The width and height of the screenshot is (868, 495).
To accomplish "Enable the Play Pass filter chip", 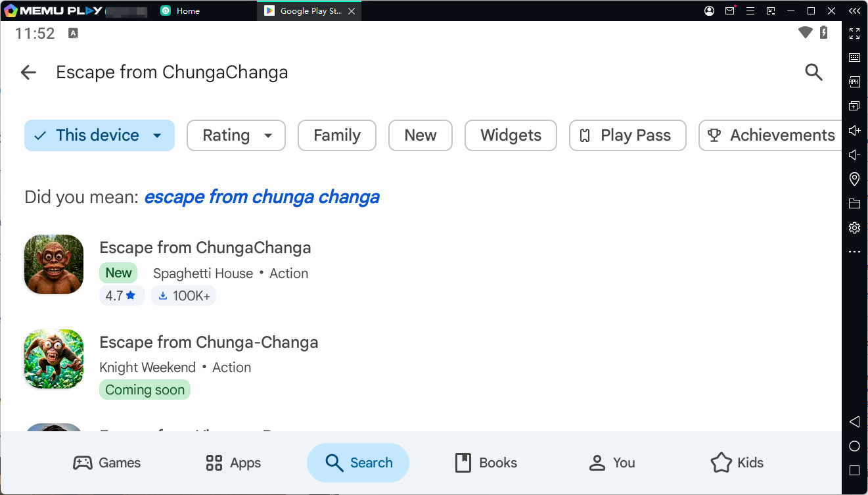I will pyautogui.click(x=628, y=135).
